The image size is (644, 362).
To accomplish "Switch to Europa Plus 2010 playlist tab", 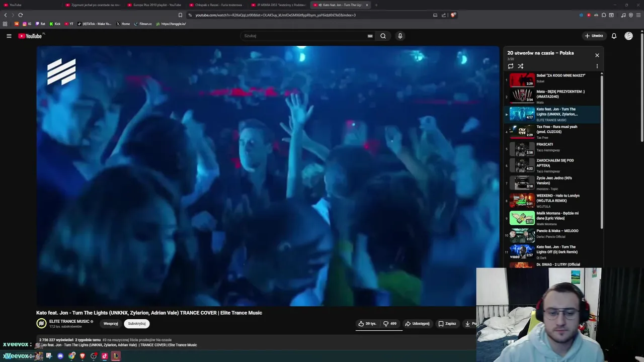I will click(156, 5).
